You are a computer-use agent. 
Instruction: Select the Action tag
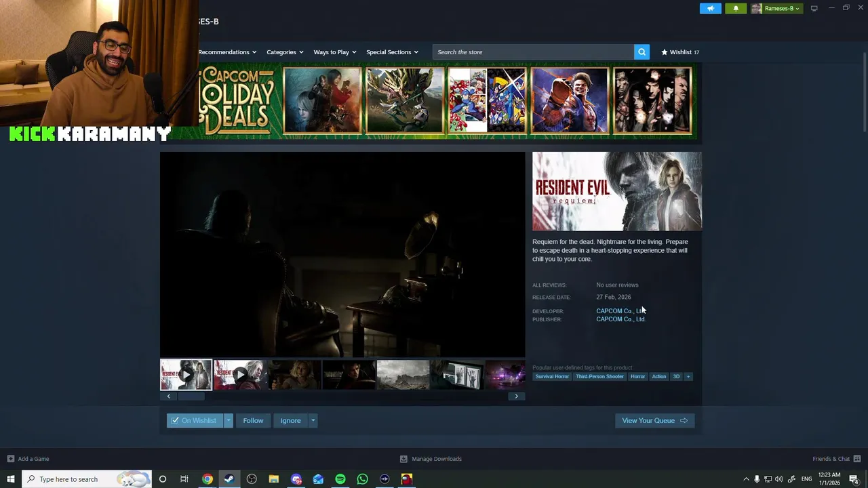[x=659, y=376]
